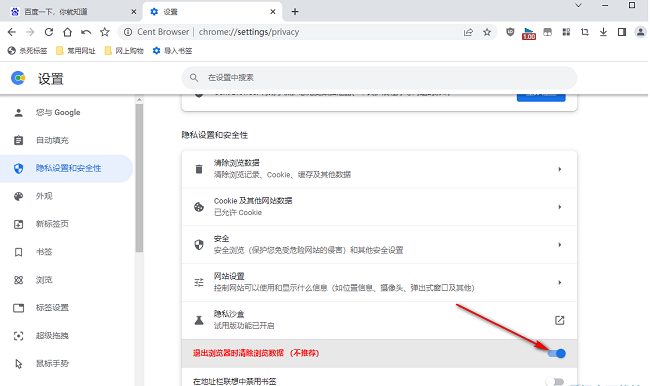Click the store-shaped extension icon
Screen dimensions: 650x386
(x=548, y=32)
